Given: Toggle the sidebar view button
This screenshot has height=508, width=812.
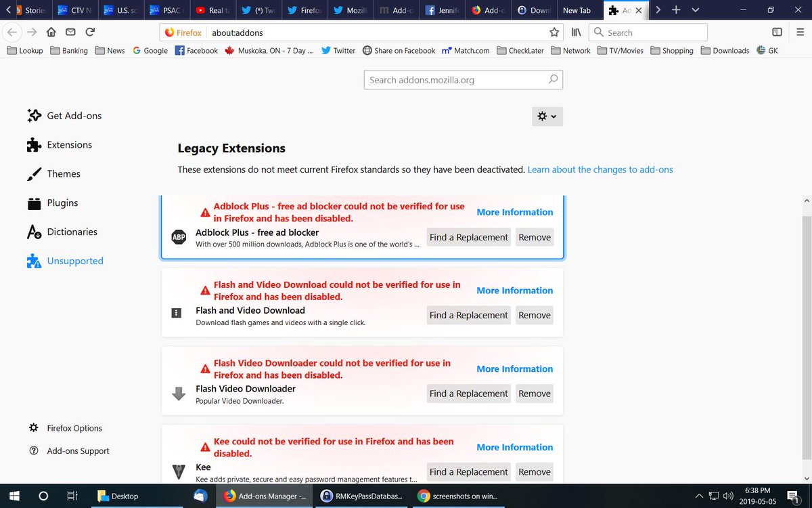Looking at the screenshot, I should tap(777, 32).
